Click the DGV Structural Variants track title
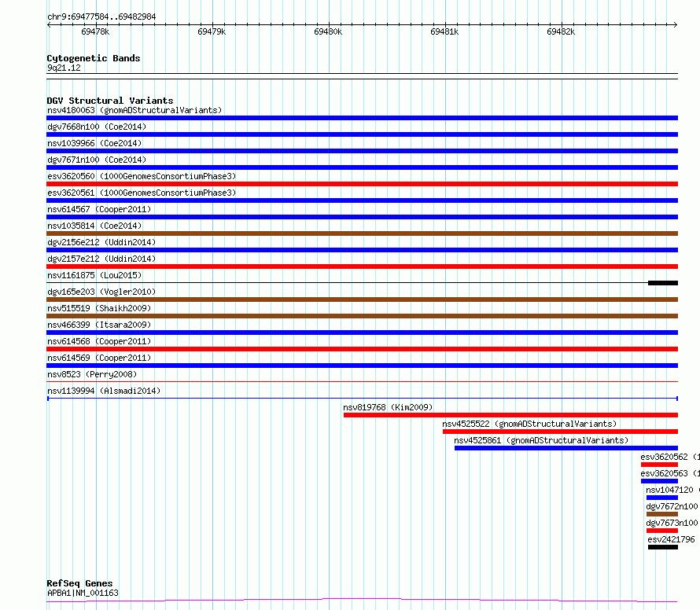This screenshot has height=610, width=700. tap(110, 101)
